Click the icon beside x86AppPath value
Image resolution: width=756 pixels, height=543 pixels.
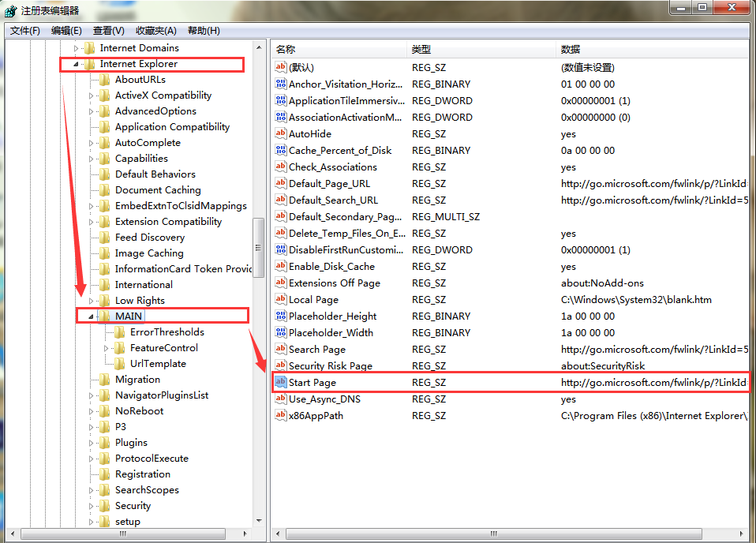[281, 415]
